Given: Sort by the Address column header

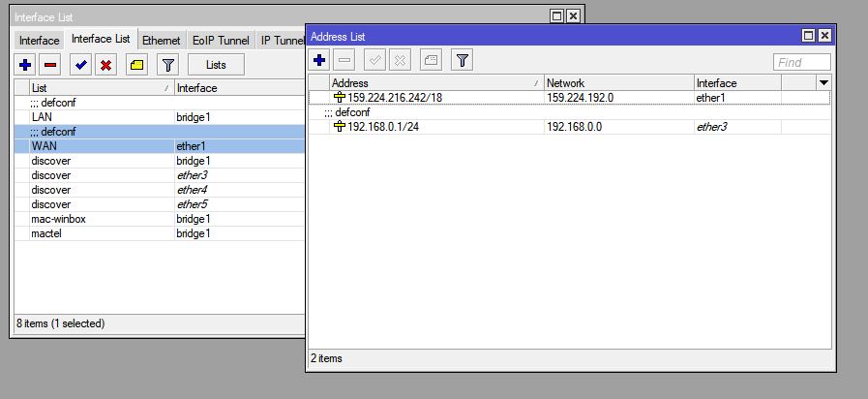Looking at the screenshot, I should [x=436, y=83].
